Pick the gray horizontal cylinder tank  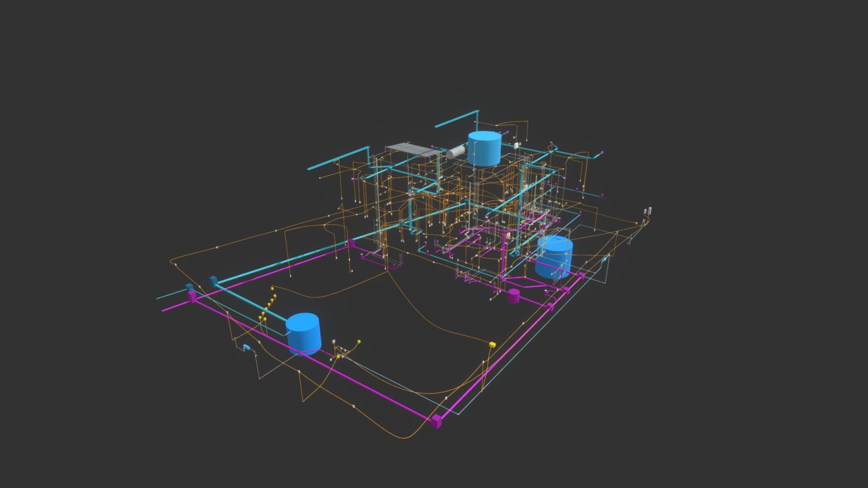[456, 151]
